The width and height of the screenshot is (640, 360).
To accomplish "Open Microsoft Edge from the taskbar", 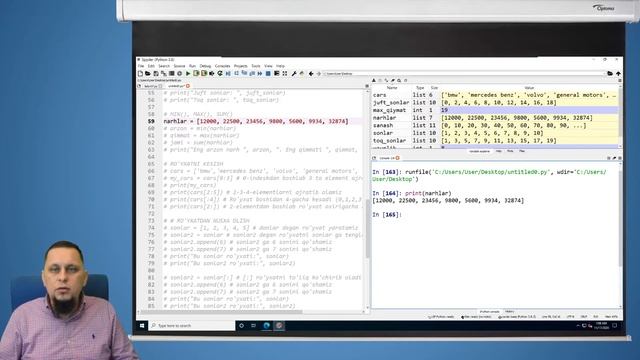I will pyautogui.click(x=267, y=325).
